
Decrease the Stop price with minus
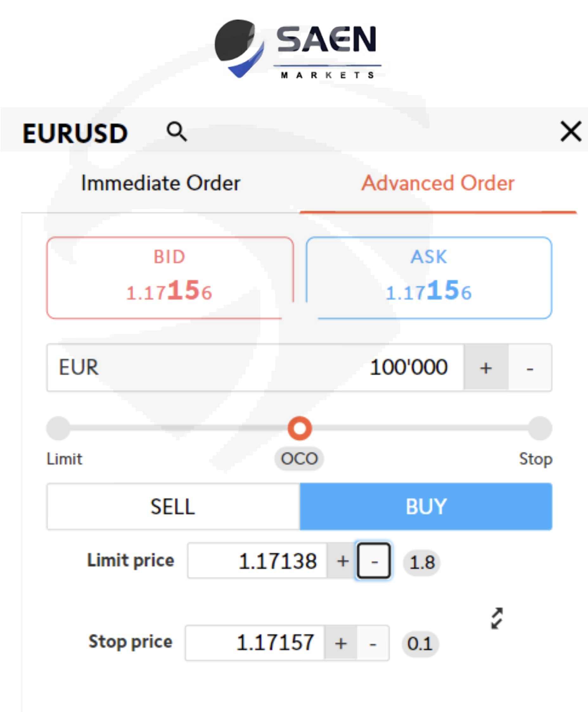[x=373, y=643]
